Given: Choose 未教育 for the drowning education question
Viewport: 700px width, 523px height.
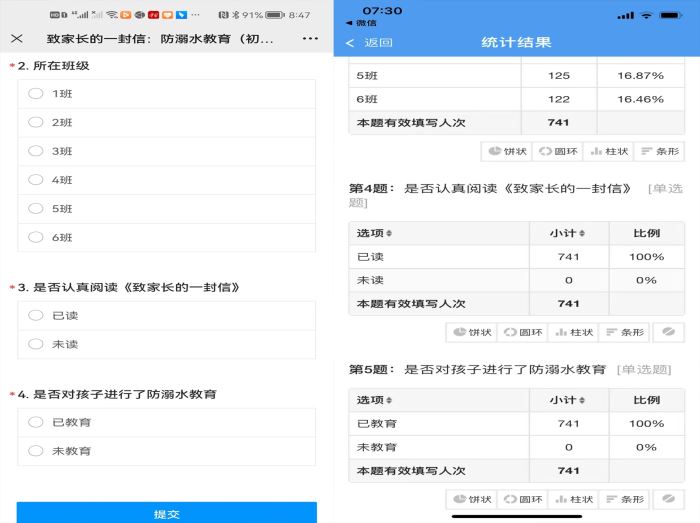Looking at the screenshot, I should pos(36,451).
